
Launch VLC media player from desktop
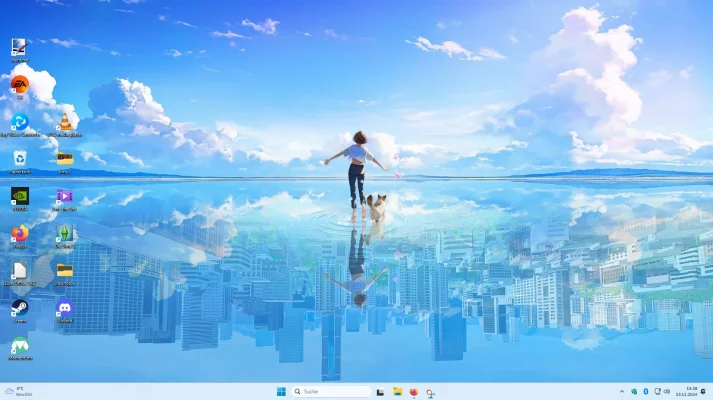pyautogui.click(x=65, y=124)
